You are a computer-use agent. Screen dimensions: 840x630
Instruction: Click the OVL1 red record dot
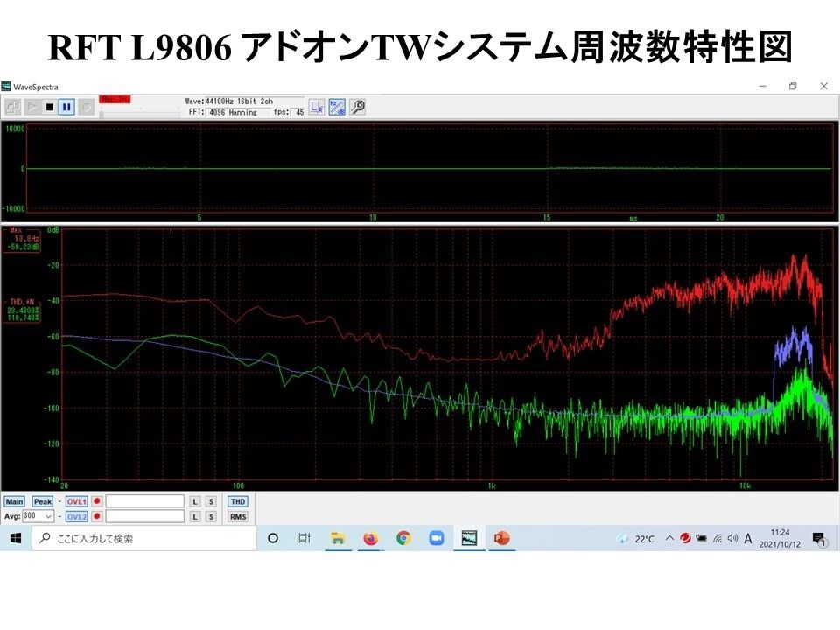click(97, 501)
